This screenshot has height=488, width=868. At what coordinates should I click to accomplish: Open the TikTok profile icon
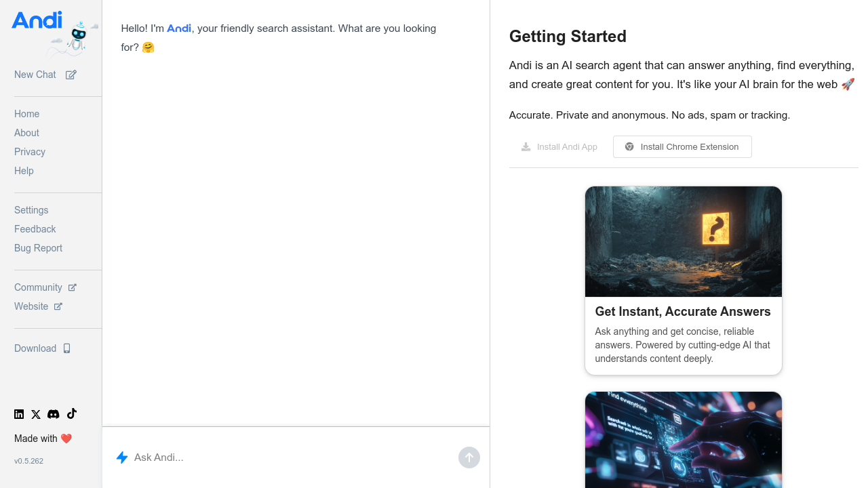pos(72,413)
